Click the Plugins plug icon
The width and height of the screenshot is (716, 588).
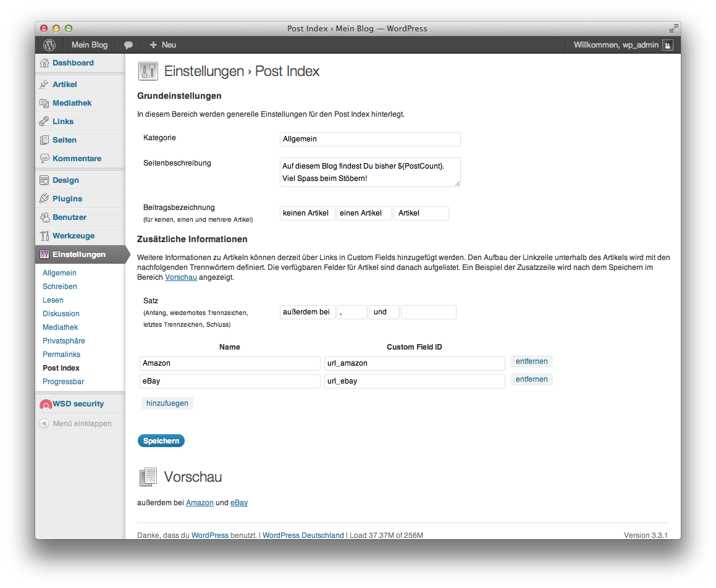click(x=44, y=199)
